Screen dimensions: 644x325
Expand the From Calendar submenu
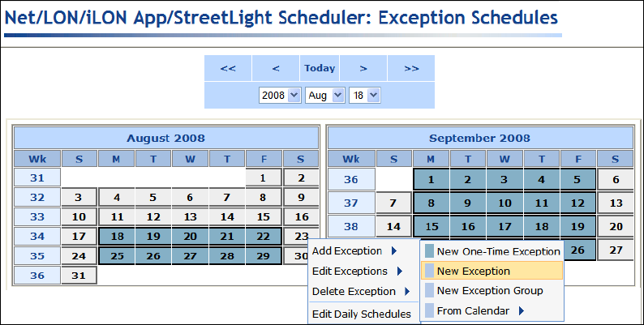click(x=480, y=310)
